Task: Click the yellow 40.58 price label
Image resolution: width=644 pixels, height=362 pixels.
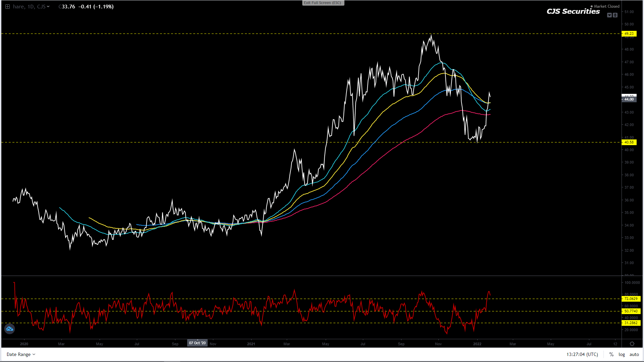Action: [629, 142]
